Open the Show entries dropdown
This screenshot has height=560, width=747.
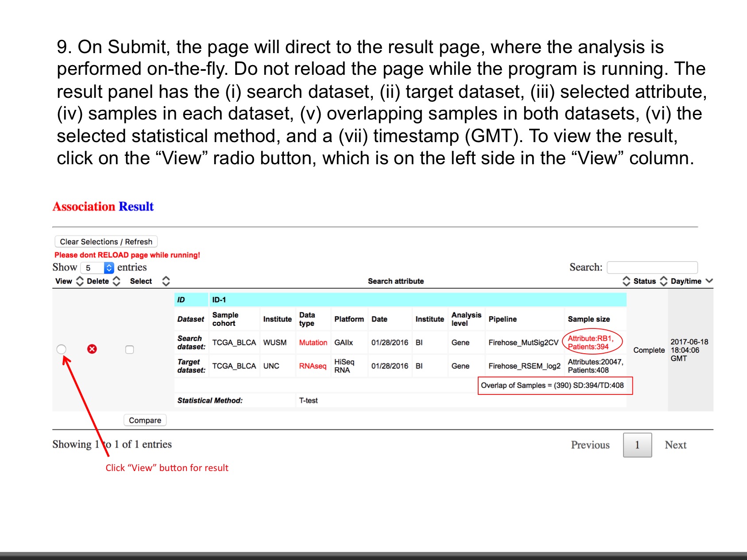coord(97,268)
